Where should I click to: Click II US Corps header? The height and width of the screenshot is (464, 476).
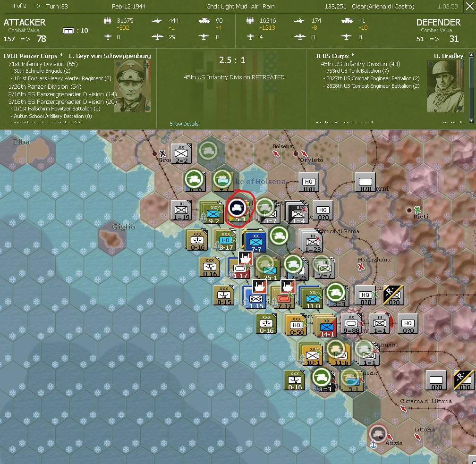(x=335, y=56)
